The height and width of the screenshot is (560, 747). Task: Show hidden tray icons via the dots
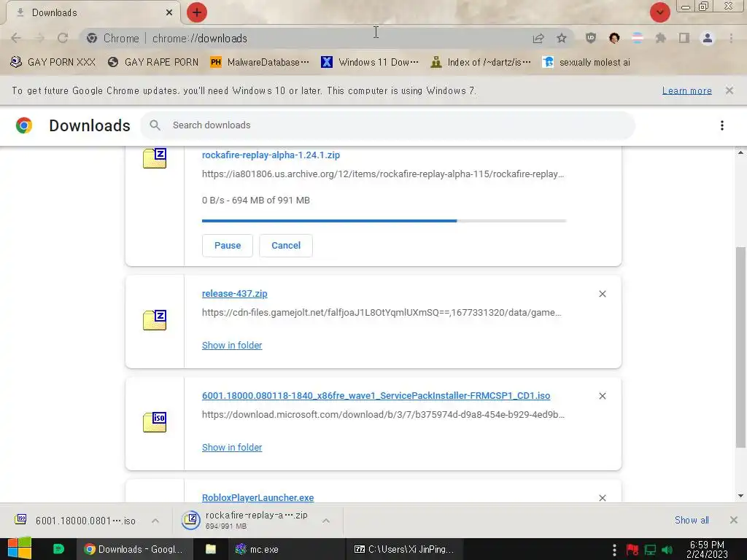click(x=614, y=550)
